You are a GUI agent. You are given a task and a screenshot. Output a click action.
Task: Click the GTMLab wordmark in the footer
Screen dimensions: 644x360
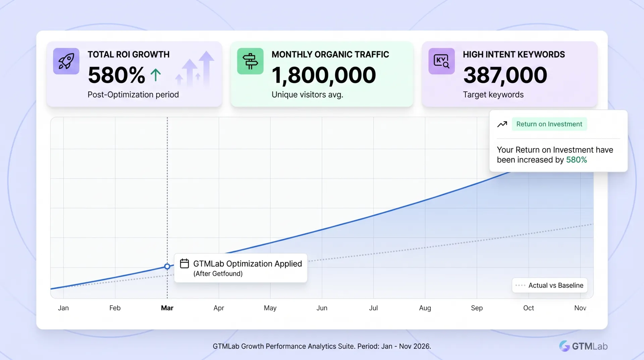click(x=590, y=346)
